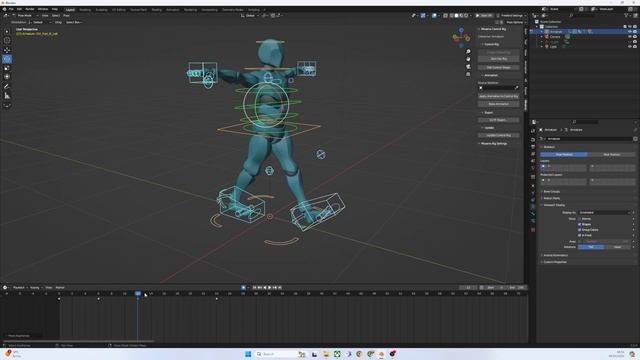Open the Windows Start menu
This screenshot has height=360, width=640.
coord(248,354)
